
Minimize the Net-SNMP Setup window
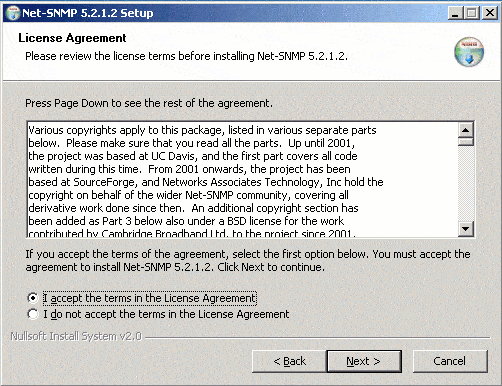tap(455, 13)
